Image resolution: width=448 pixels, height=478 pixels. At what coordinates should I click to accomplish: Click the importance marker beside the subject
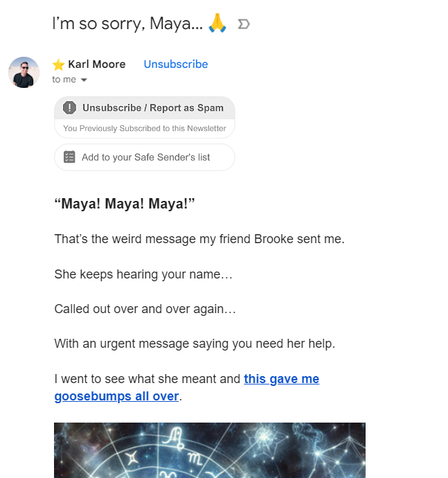pos(244,25)
